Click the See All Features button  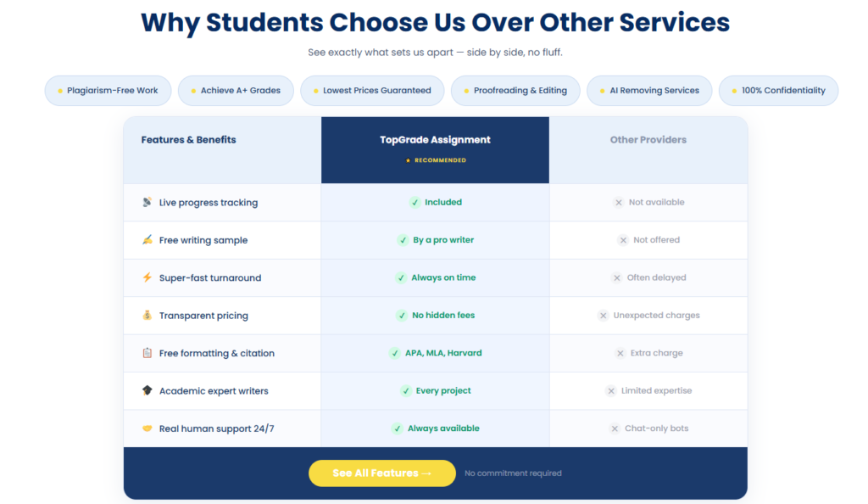click(382, 473)
